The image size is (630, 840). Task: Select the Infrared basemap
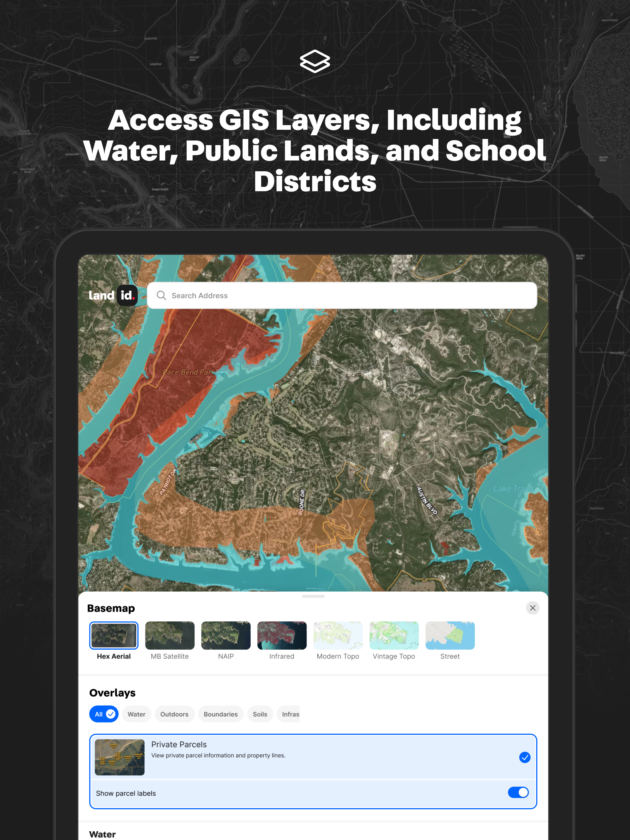point(281,636)
